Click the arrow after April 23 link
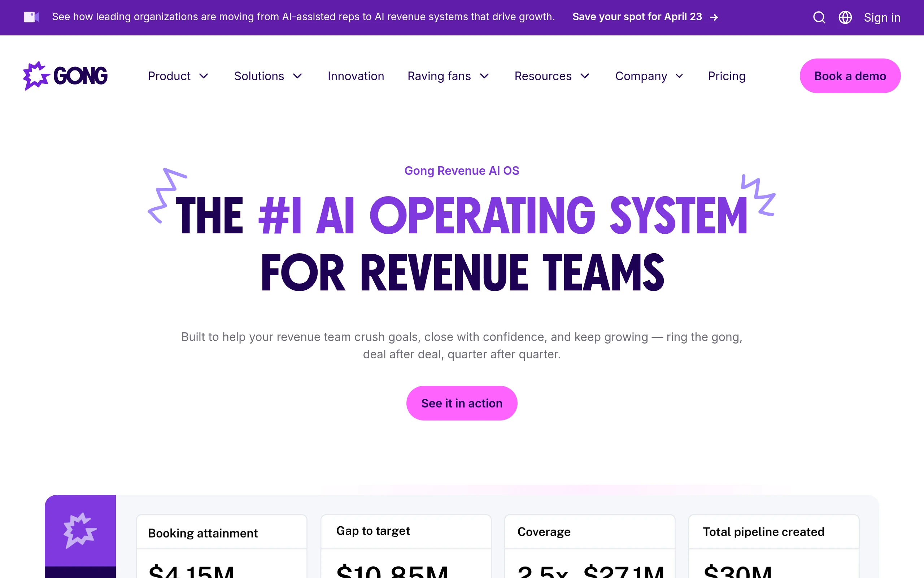Viewport: 924px width, 578px height. 714,17
